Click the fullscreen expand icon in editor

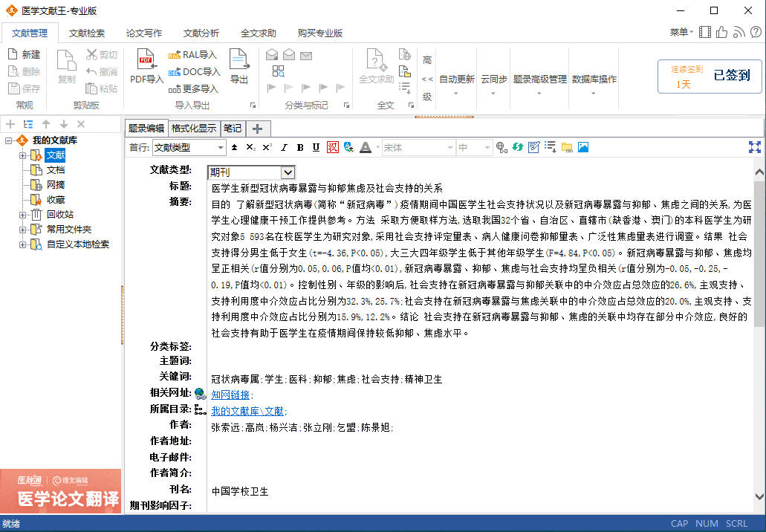coord(755,147)
